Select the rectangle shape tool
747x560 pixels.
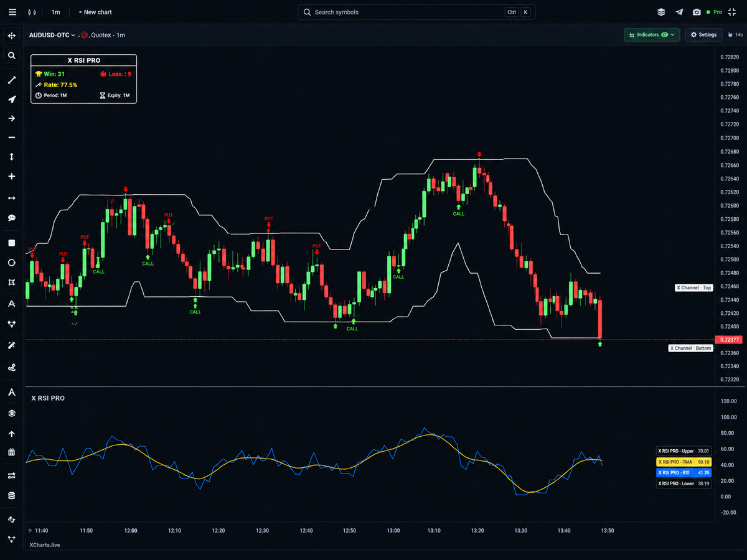tap(11, 243)
